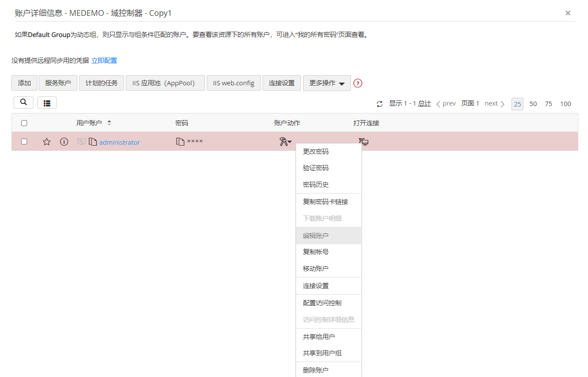The image size is (588, 377).
Task: Open the 服务账户 button
Action: [58, 83]
